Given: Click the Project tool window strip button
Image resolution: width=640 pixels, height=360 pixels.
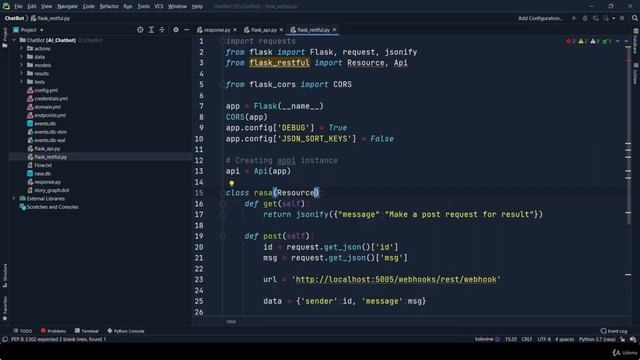Looking at the screenshot, I should click(x=5, y=38).
